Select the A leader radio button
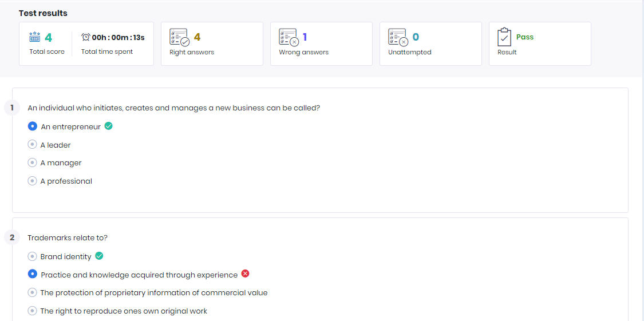Image resolution: width=644 pixels, height=321 pixels. click(32, 145)
